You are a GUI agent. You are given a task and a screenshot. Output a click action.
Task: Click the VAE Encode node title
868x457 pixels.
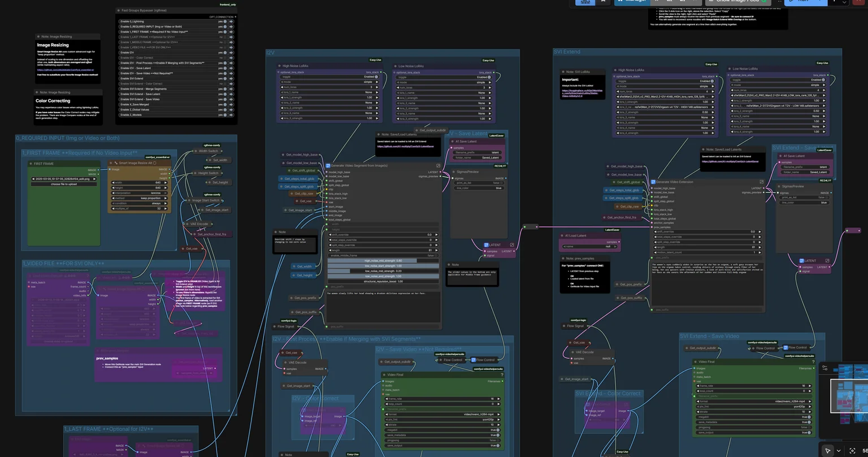(x=199, y=224)
